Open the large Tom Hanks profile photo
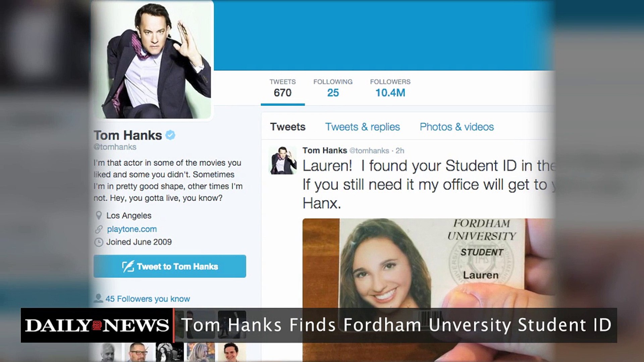 coord(153,60)
